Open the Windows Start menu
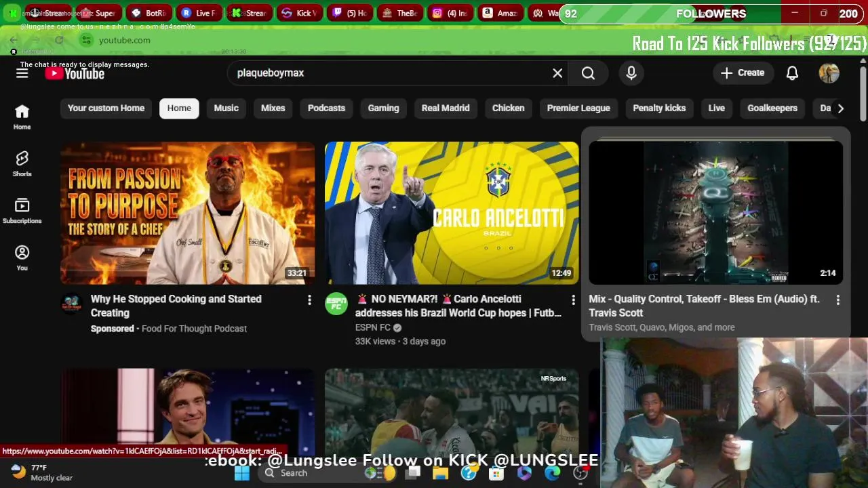The image size is (868, 488). (242, 473)
